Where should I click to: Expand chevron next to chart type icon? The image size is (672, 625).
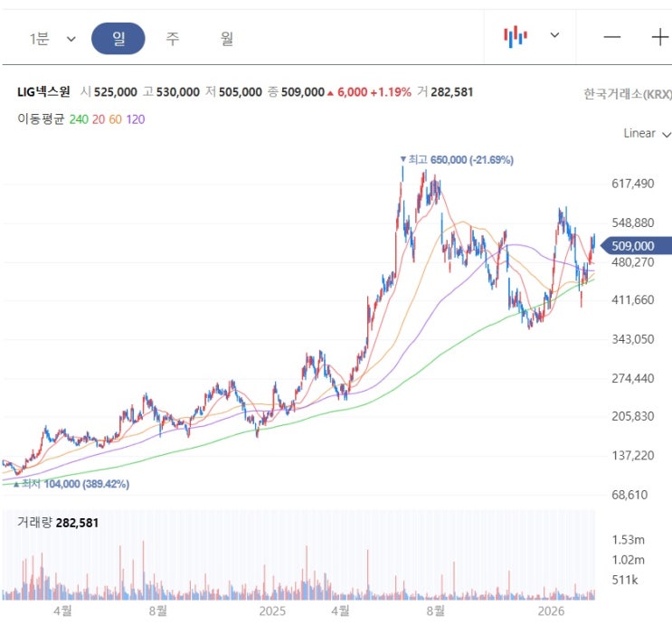tap(555, 35)
